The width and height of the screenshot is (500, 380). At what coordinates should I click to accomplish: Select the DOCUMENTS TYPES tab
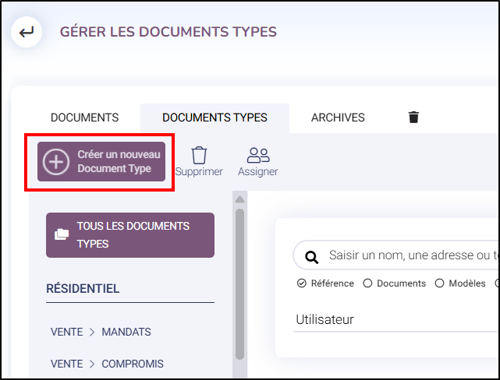(x=215, y=118)
